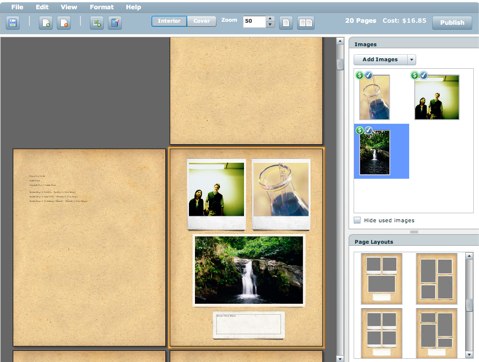The image size is (479, 362).
Task: Click blue checkmark badge on waterfall thumbnail
Action: click(368, 130)
